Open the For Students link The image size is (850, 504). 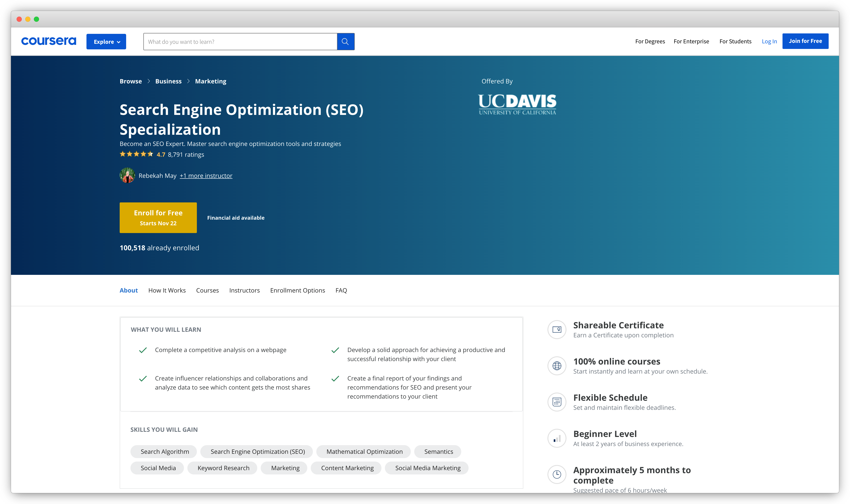point(735,41)
